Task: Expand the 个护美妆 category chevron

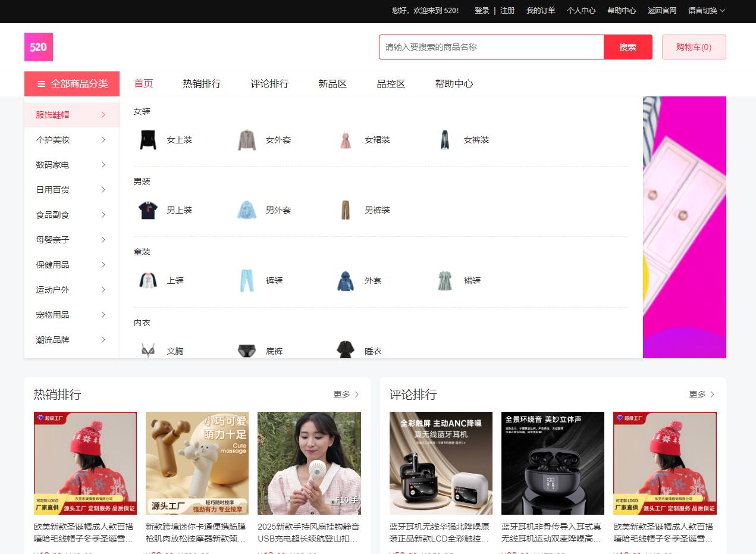Action: pos(103,140)
